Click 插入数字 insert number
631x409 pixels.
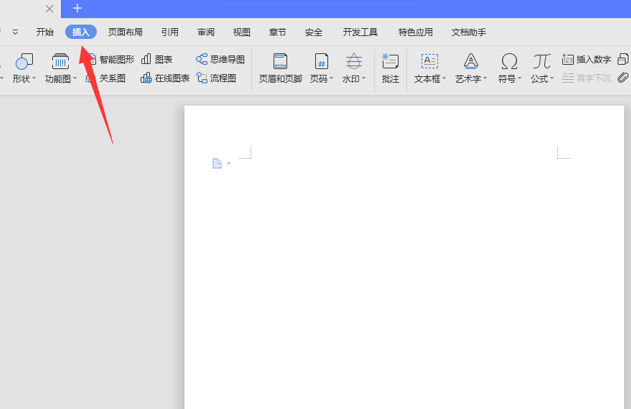pos(586,60)
